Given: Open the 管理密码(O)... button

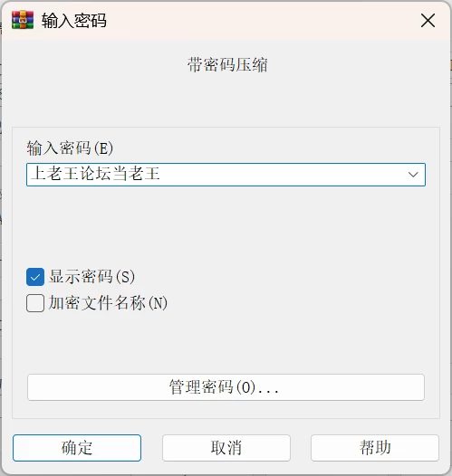Looking at the screenshot, I should pyautogui.click(x=226, y=387).
